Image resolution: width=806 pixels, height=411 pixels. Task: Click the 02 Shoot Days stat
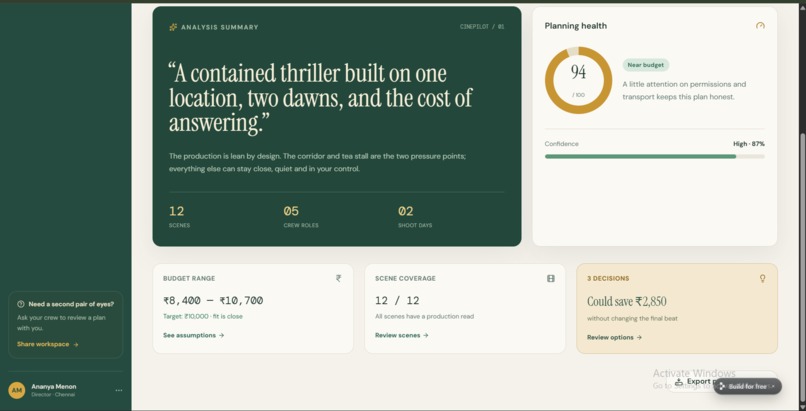point(415,216)
